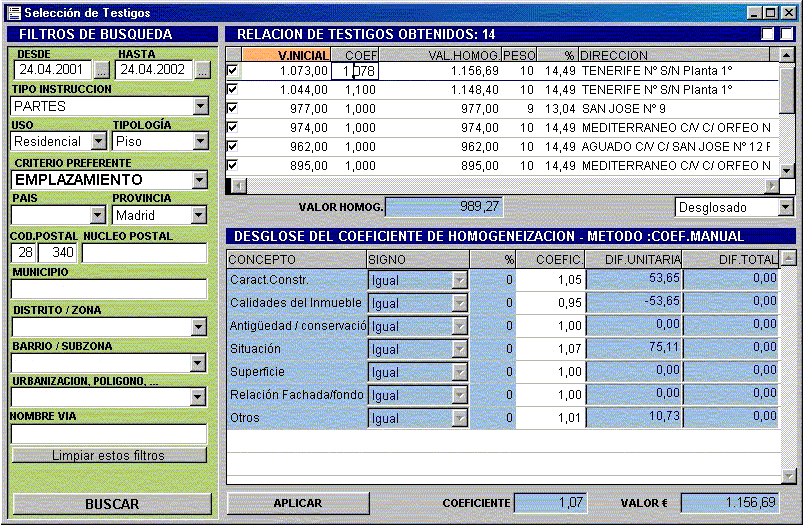Open SIGNO dropdown for Superficie
The width and height of the screenshot is (803, 525).
(x=460, y=372)
